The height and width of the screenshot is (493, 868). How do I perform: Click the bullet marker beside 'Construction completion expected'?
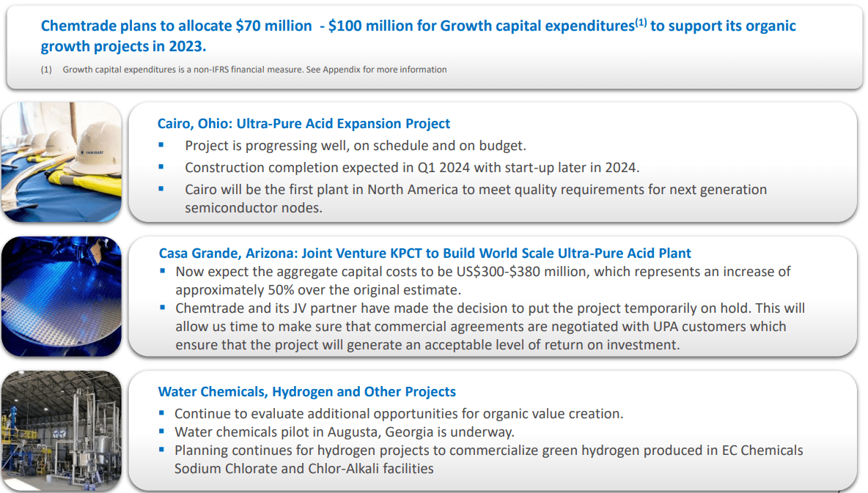(x=161, y=166)
